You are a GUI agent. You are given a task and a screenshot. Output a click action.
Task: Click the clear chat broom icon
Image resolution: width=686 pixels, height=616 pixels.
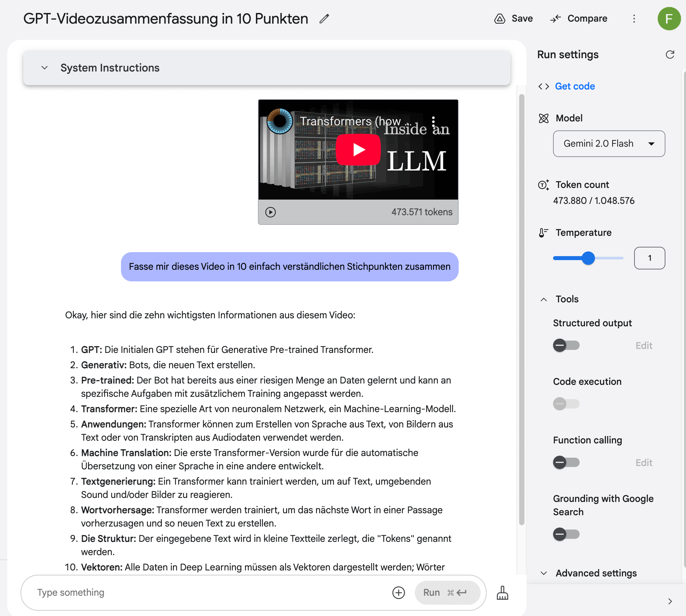point(502,593)
